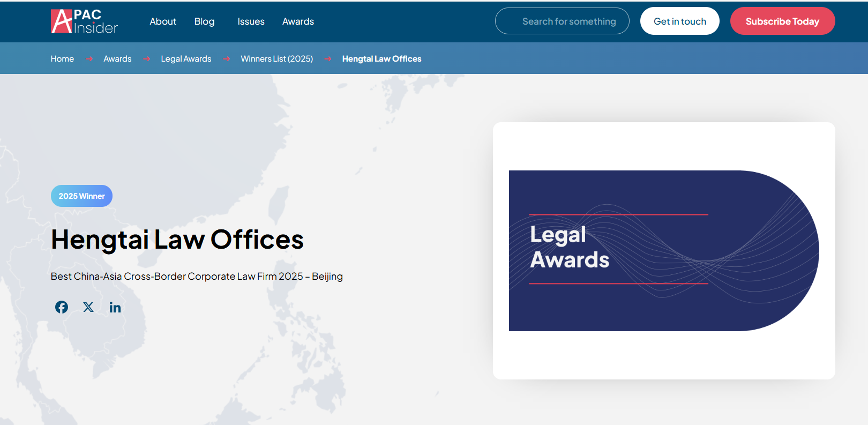868x425 pixels.
Task: Open the About menu item
Action: (163, 21)
